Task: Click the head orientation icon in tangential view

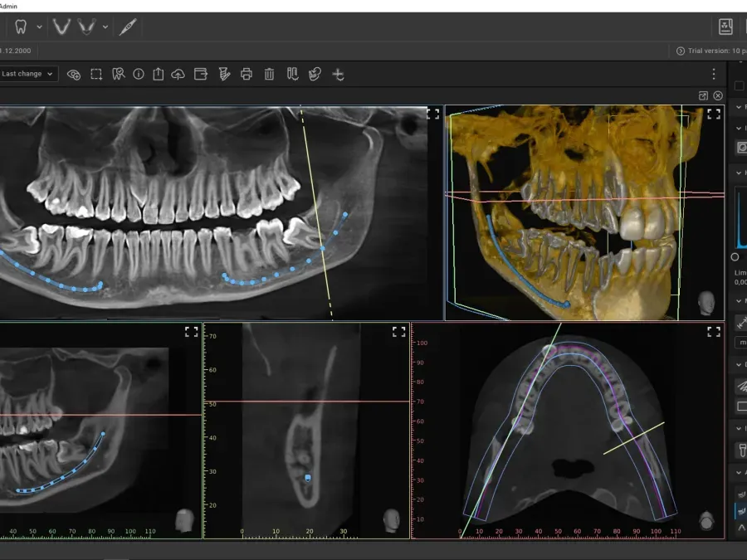Action: (184, 520)
